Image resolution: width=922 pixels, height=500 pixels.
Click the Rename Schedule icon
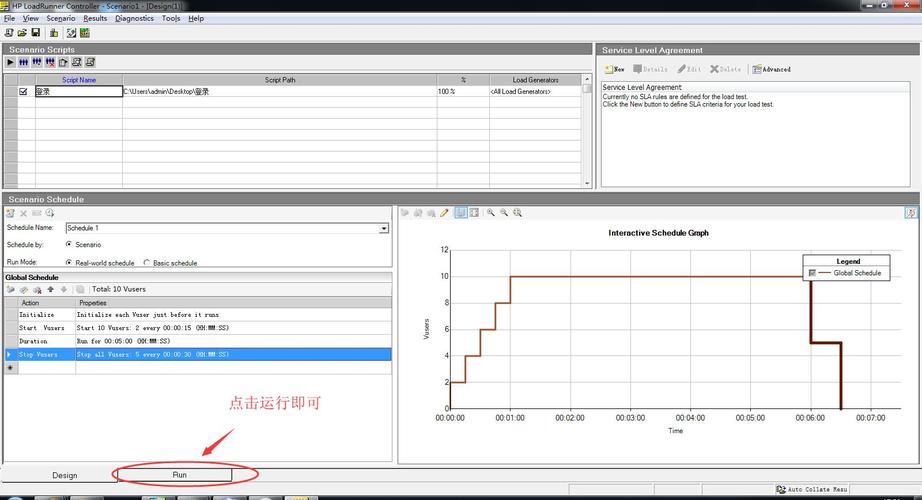pyautogui.click(x=36, y=213)
